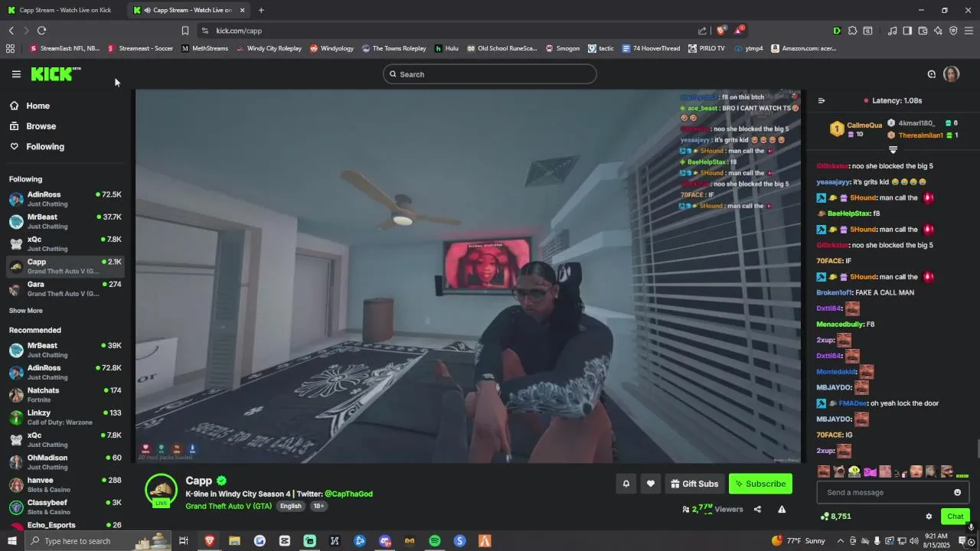
Task: Click chat message input field
Action: pyautogui.click(x=886, y=492)
